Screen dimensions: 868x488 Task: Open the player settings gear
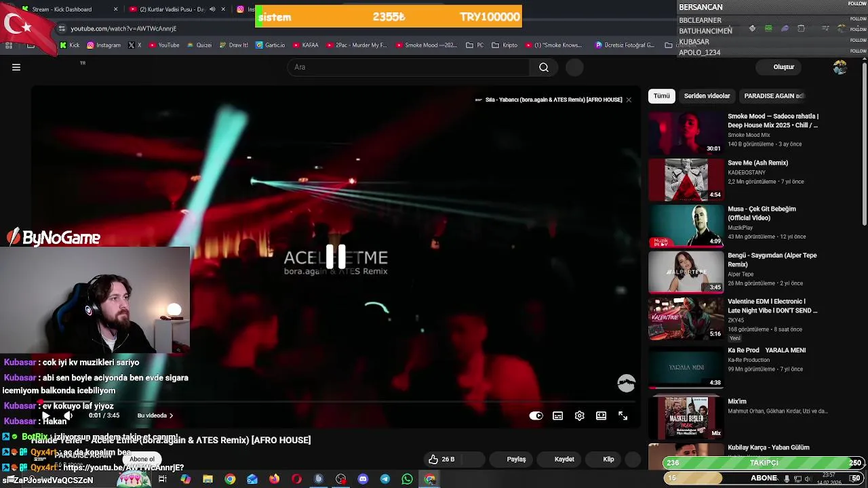(x=579, y=416)
